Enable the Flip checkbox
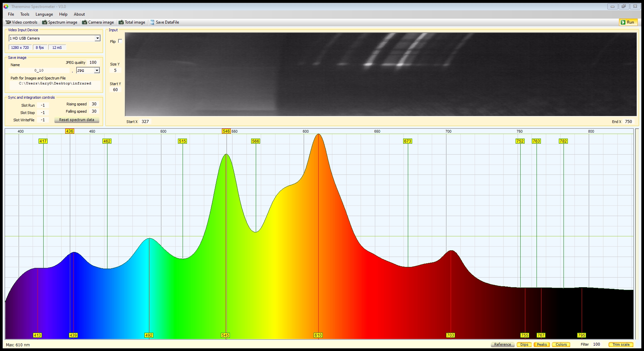This screenshot has height=351, width=644. point(120,41)
